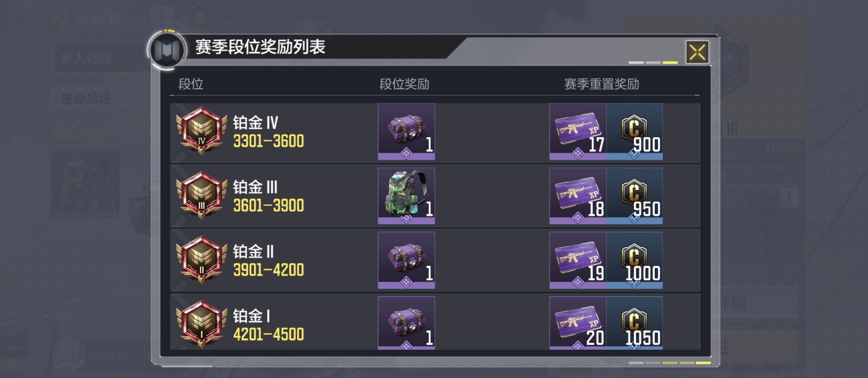Viewport: 868px width, 378px height.
Task: Select the 铂金 IV purple crate reward
Action: 406,131
